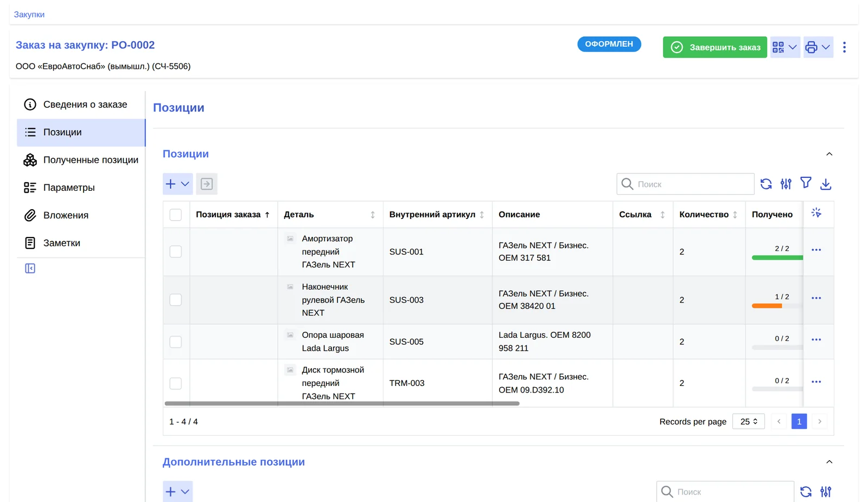Download Позиции table data
This screenshot has height=502, width=868.
click(826, 184)
